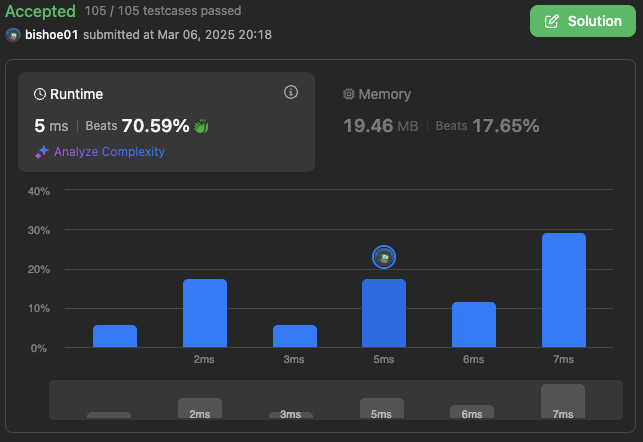Click the clock icon beside Runtime
Screen dimensions: 643x442
pos(40,94)
